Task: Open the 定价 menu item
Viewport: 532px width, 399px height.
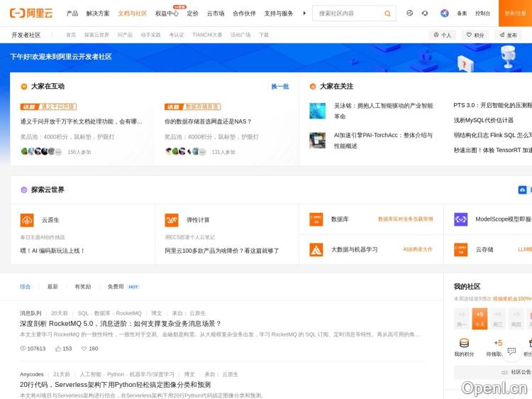Action: pos(192,13)
